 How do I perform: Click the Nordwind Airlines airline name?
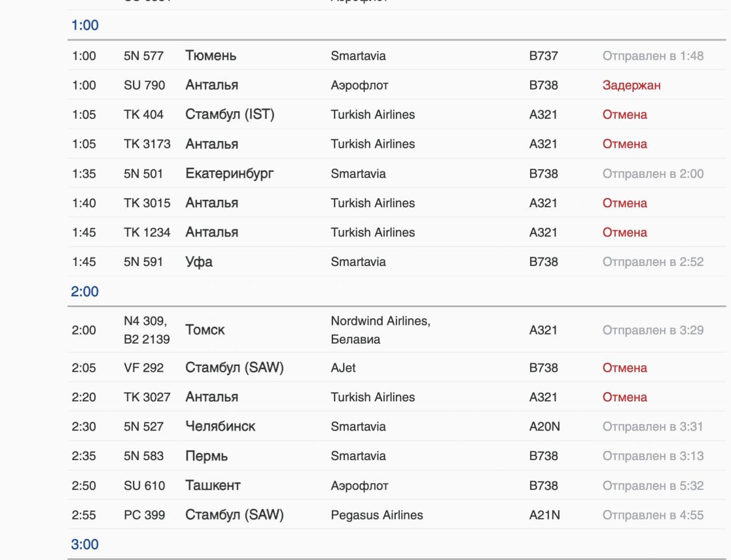click(380, 321)
